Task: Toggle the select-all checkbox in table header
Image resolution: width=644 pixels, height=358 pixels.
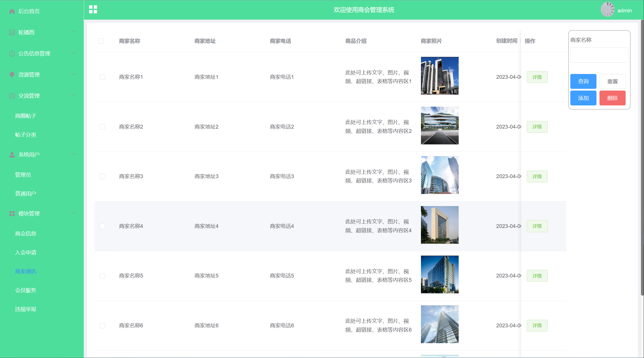Action: 101,41
